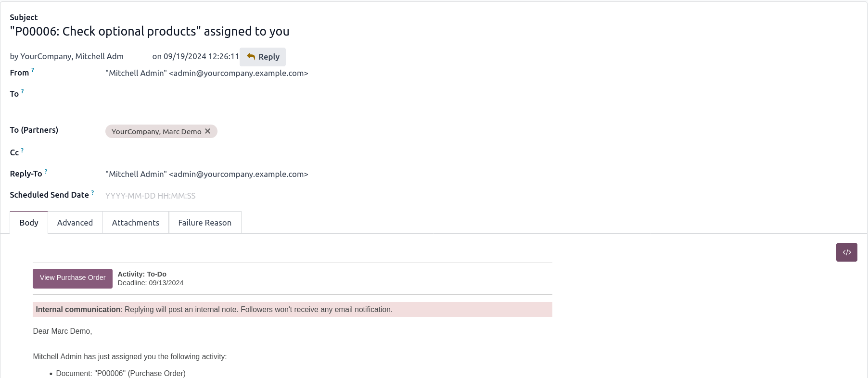Remove the Marc Demo partner tag
Screen dimensions: 868x378
click(208, 131)
